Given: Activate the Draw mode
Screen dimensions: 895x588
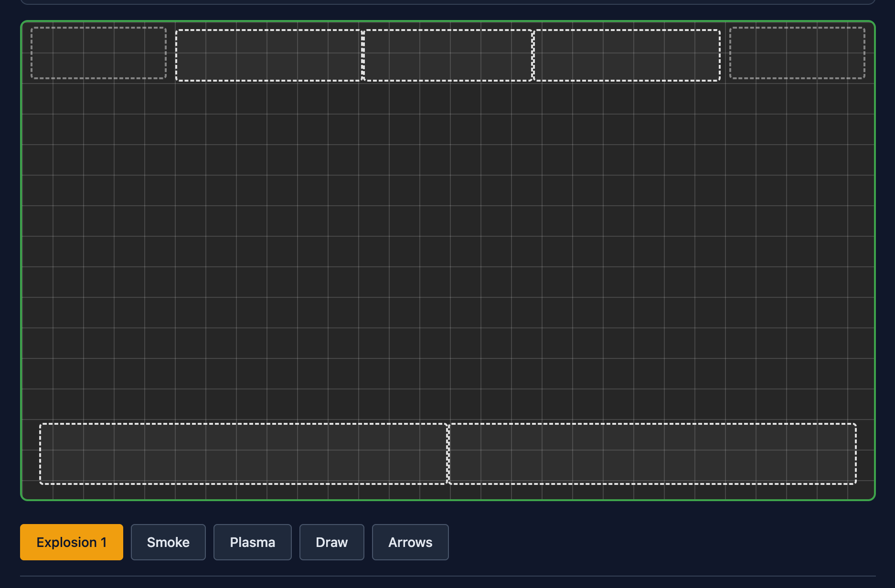Looking at the screenshot, I should [331, 542].
